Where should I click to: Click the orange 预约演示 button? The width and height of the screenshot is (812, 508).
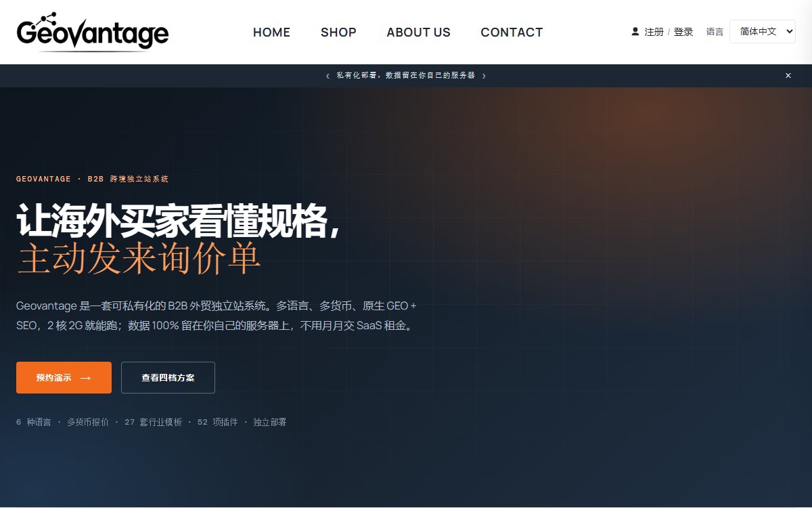[64, 378]
